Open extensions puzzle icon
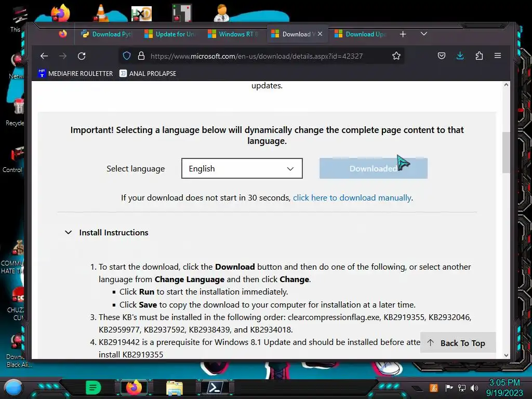 tap(479, 56)
